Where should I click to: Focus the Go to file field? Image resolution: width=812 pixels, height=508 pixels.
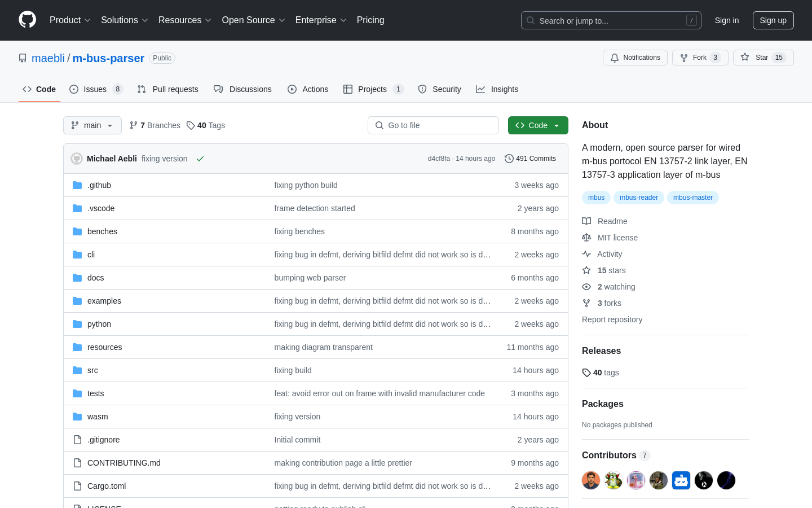click(433, 125)
